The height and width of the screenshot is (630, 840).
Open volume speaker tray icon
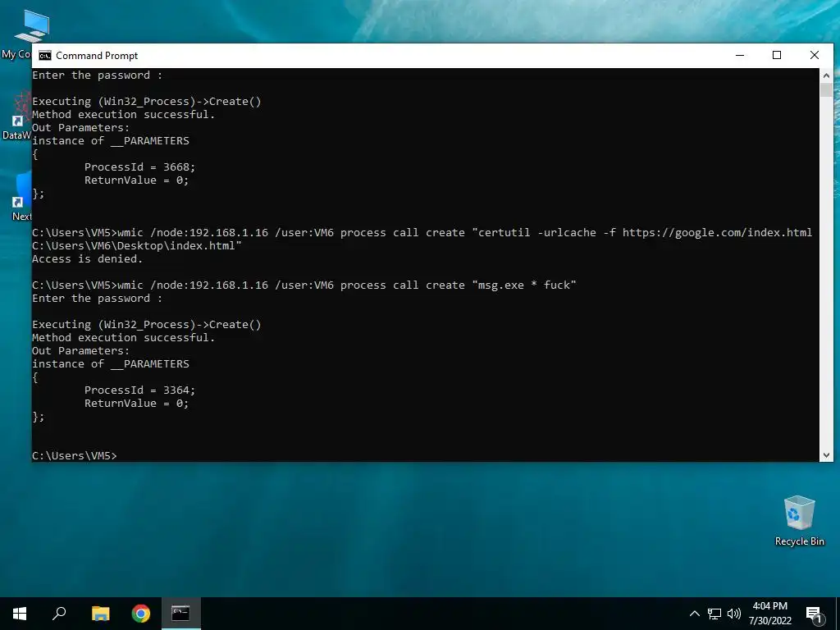click(x=734, y=614)
